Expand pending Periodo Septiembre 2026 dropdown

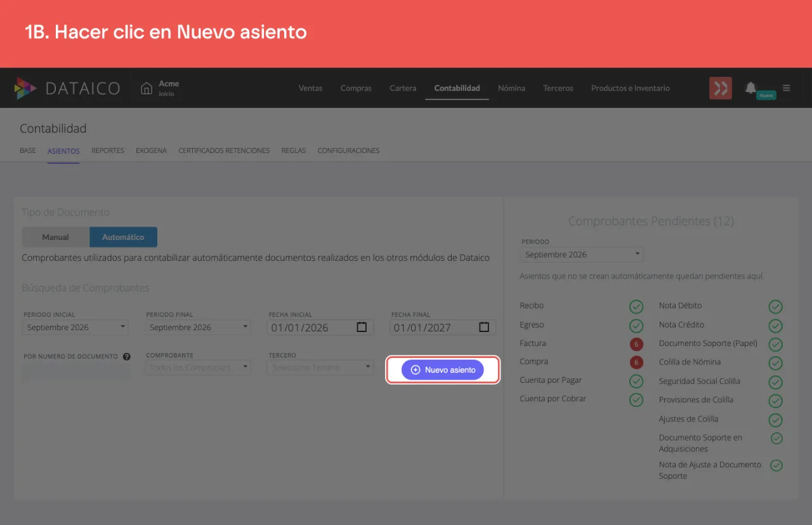click(582, 255)
